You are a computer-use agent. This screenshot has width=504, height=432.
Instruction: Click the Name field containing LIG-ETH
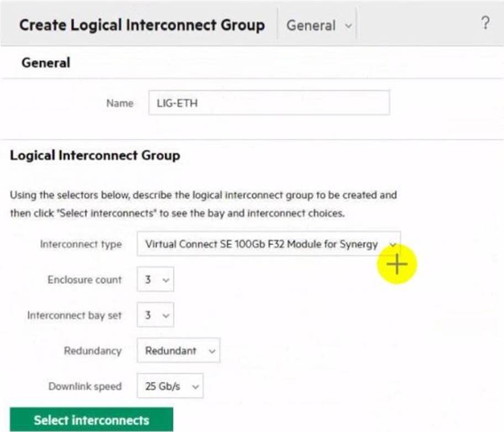(269, 103)
